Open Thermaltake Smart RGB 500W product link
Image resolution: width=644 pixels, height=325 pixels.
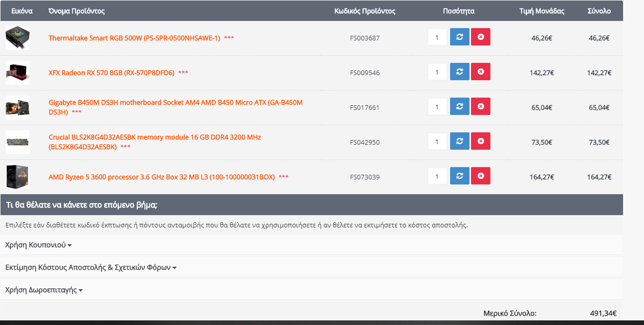[x=134, y=38]
